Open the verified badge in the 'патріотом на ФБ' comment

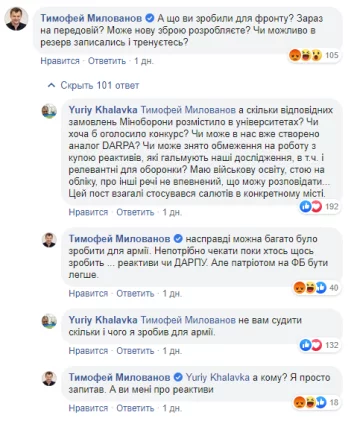[x=178, y=239]
